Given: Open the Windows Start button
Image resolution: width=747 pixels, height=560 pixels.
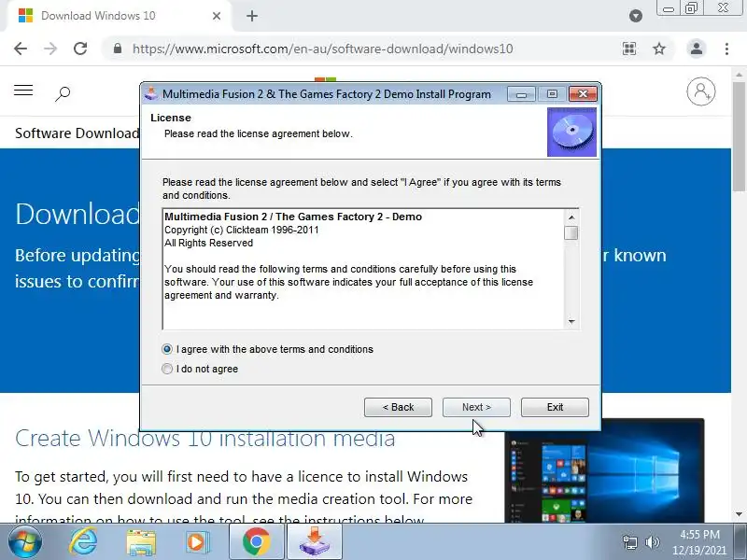Looking at the screenshot, I should click(x=25, y=542).
